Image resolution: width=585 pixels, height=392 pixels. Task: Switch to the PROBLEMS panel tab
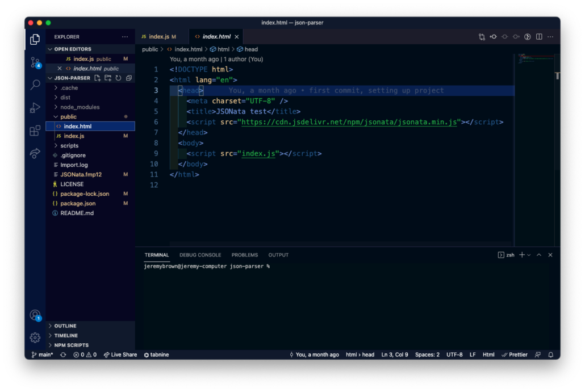[x=244, y=255]
